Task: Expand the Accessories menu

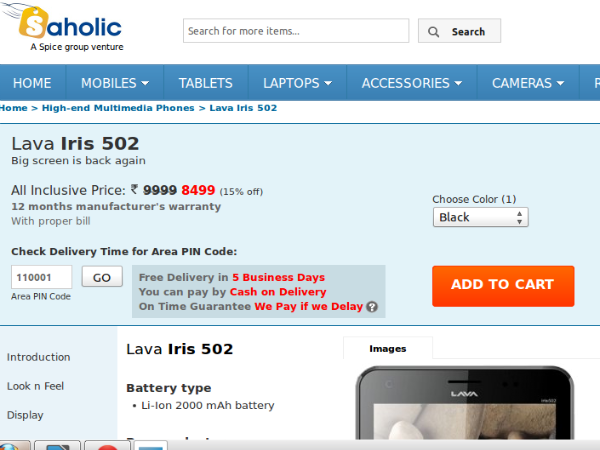Action: [412, 83]
